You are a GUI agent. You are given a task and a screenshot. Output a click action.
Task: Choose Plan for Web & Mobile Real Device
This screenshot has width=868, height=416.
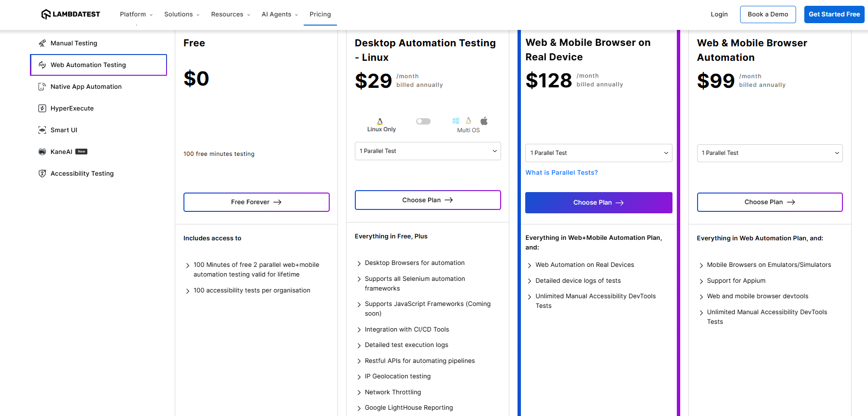coord(599,203)
